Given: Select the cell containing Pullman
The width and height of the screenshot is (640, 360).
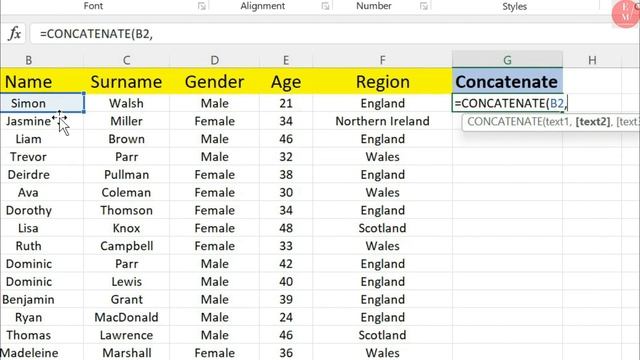Looking at the screenshot, I should tap(127, 175).
